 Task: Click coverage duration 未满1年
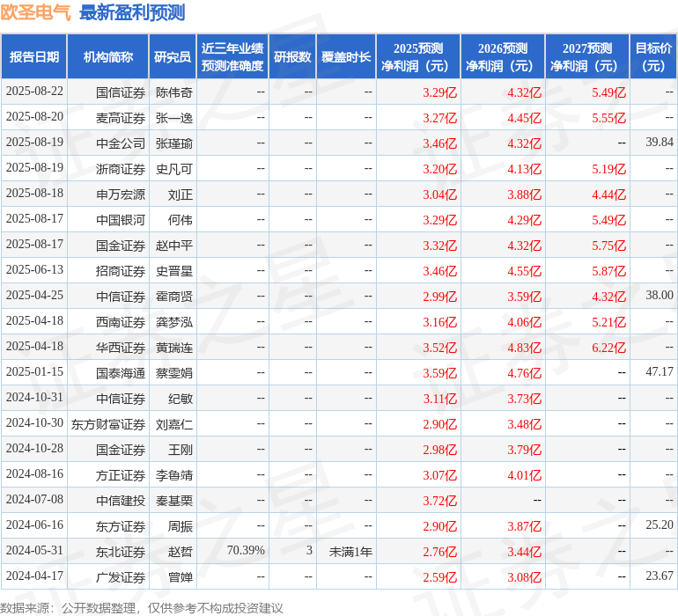[x=350, y=552]
